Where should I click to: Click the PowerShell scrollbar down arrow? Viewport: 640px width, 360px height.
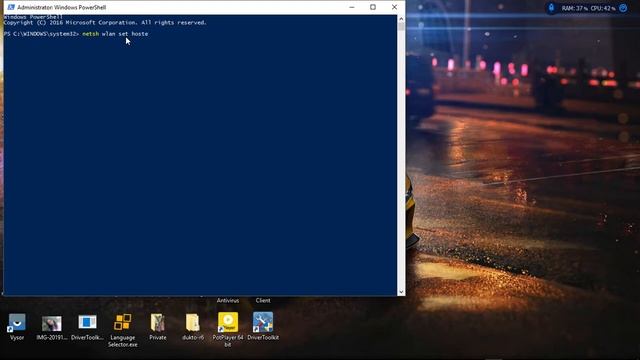(x=401, y=292)
